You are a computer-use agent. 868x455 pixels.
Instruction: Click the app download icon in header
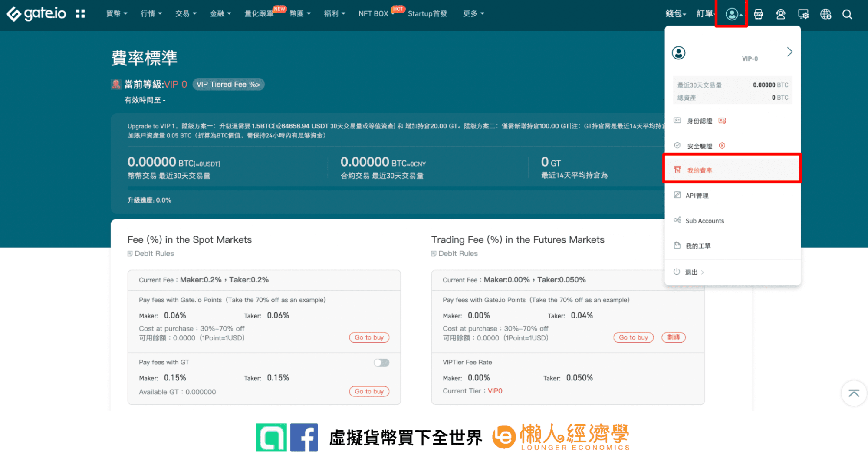[759, 14]
